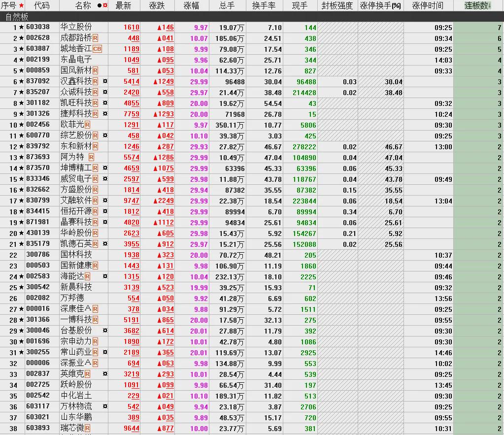Click the sun marker icon in 汉鑫科技 row
504x435 pixels.
point(105,81)
